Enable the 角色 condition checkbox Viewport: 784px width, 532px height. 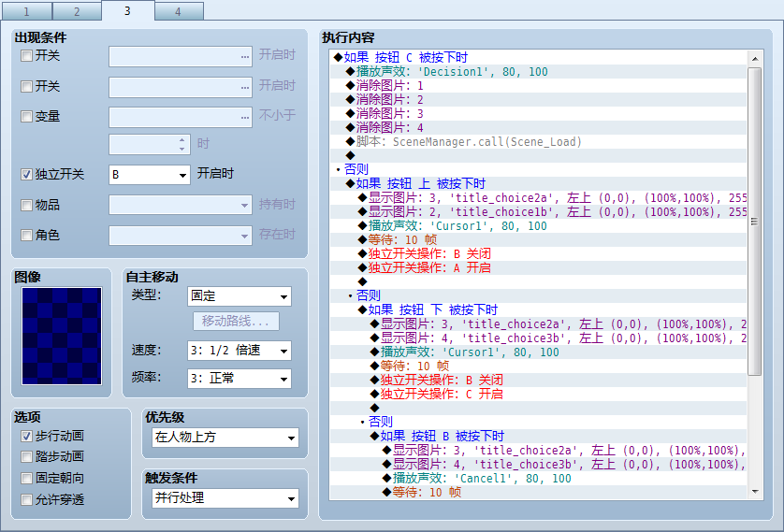(x=26, y=235)
